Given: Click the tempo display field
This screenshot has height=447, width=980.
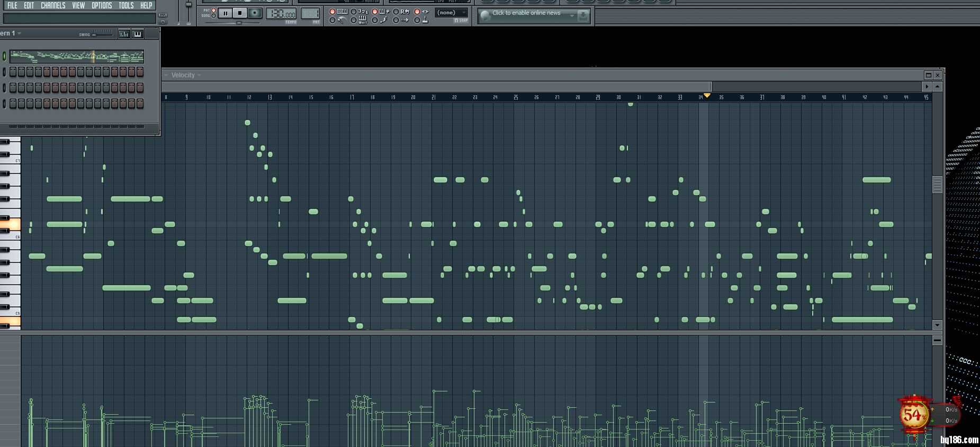Looking at the screenshot, I should pos(281,14).
